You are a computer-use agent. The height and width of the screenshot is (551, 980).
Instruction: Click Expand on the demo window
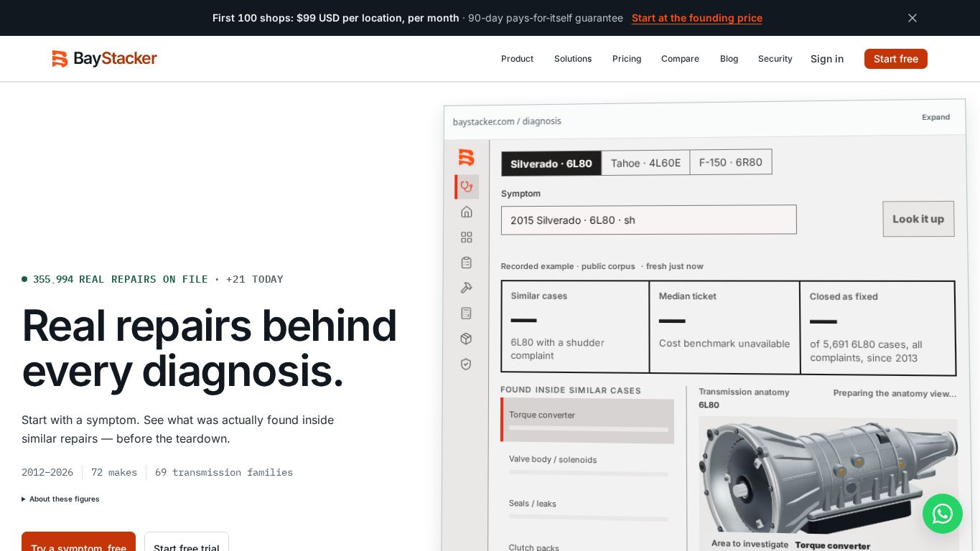pos(935,117)
